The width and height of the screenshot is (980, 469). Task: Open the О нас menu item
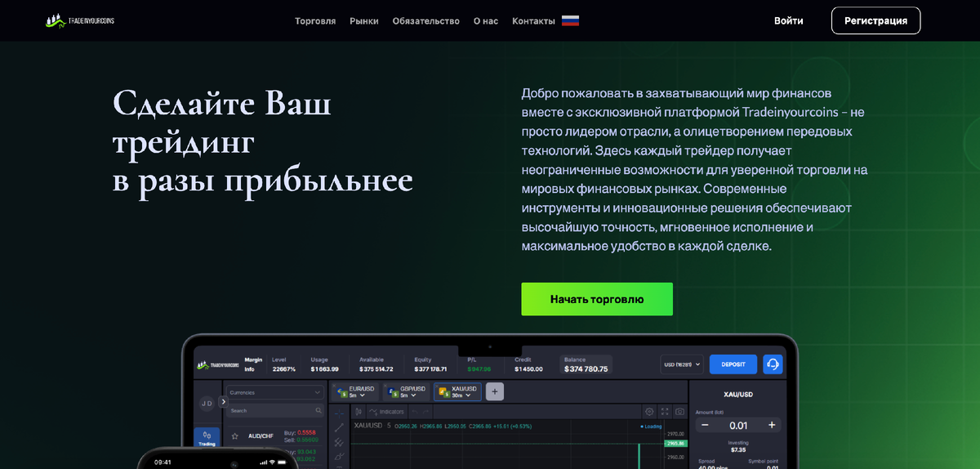486,21
